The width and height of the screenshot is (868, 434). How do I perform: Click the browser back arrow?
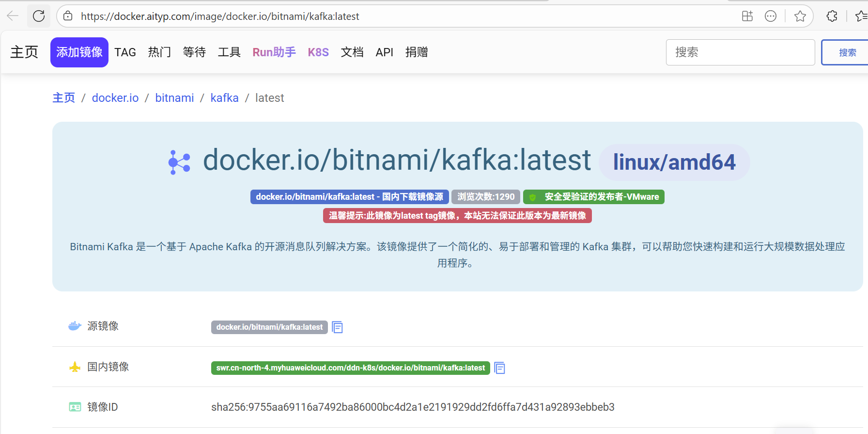pyautogui.click(x=13, y=16)
